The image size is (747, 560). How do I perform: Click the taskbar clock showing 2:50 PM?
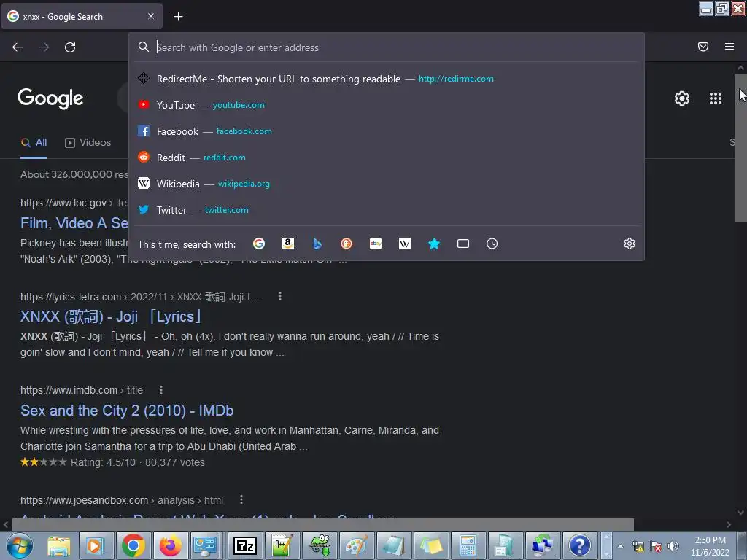pos(710,546)
